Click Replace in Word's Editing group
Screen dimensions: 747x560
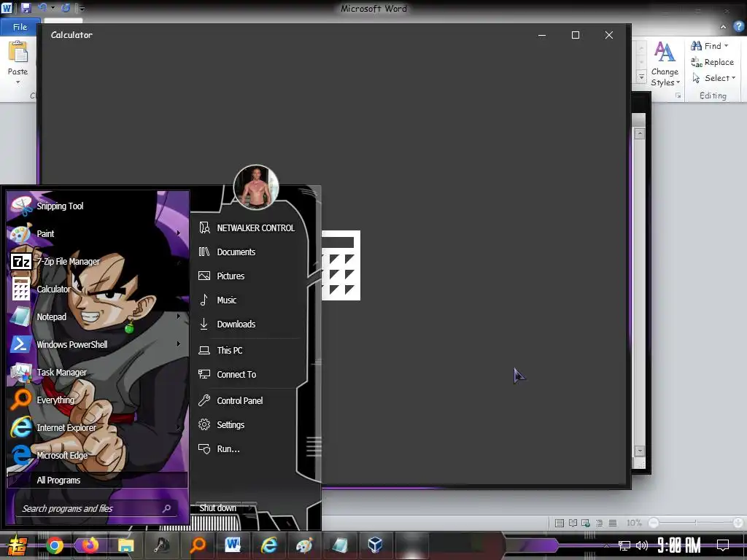[713, 62]
